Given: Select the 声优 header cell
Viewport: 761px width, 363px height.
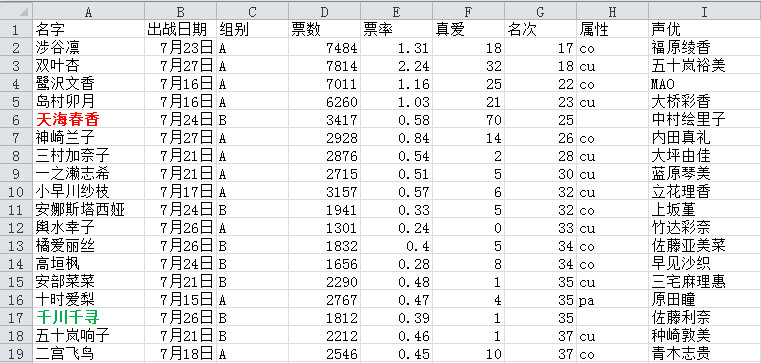Looking at the screenshot, I should pos(705,30).
